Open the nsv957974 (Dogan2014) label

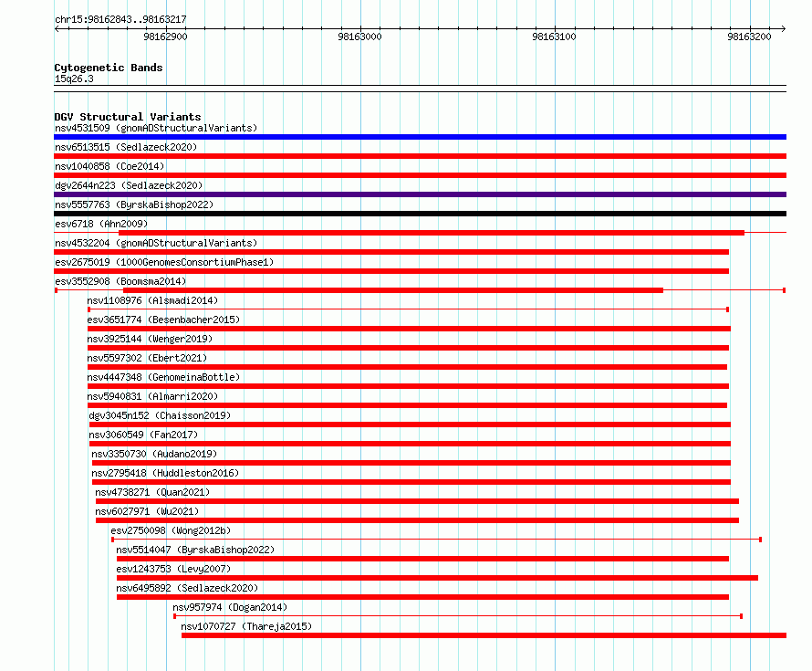[x=229, y=607]
